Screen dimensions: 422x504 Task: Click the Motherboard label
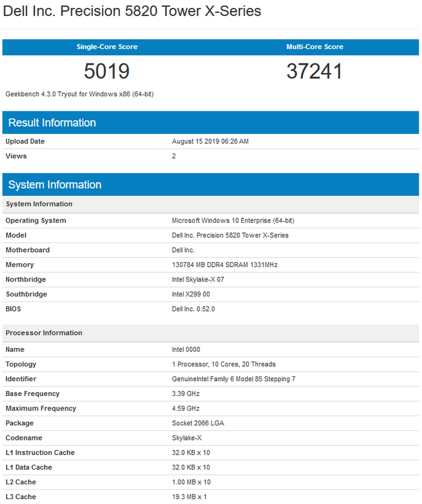28,250
